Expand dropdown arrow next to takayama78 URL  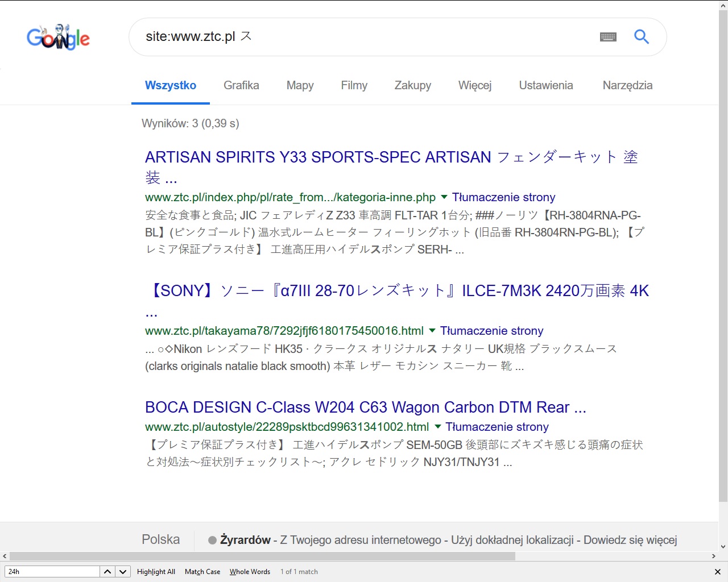pyautogui.click(x=432, y=331)
